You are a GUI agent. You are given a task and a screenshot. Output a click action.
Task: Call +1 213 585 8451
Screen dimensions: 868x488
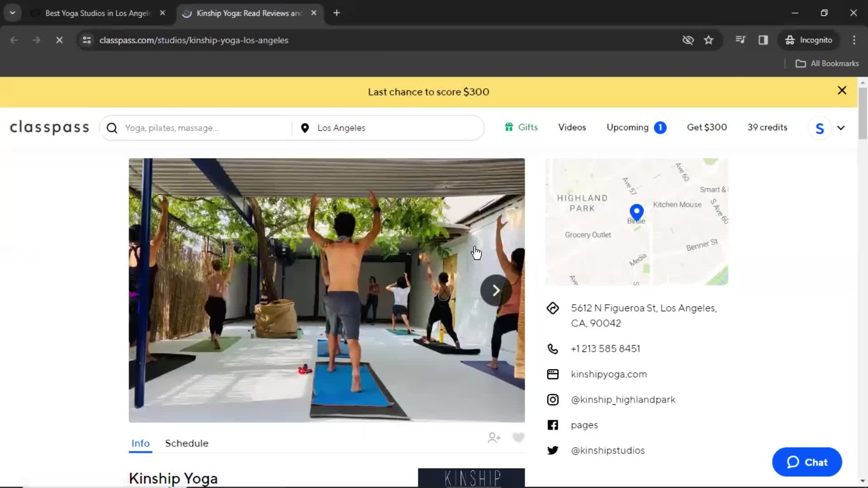(605, 349)
